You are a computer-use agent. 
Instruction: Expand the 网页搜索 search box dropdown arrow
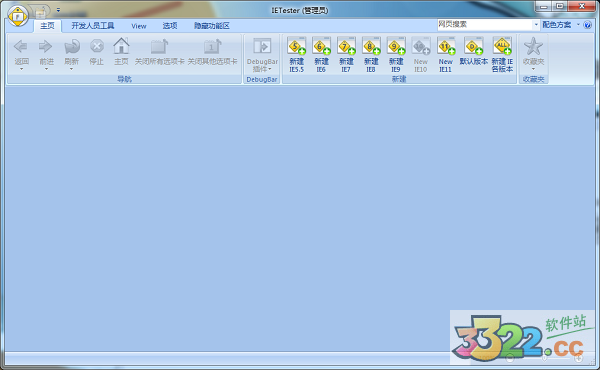(536, 24)
